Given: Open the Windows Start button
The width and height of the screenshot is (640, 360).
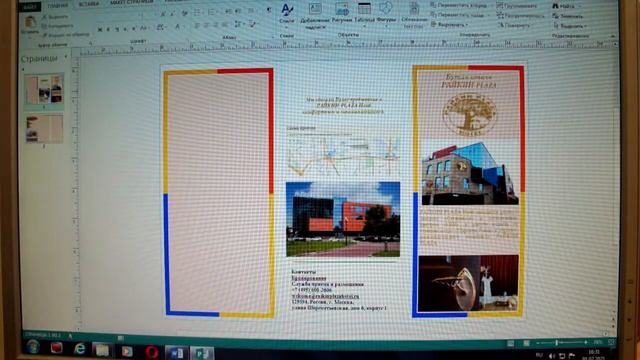Looking at the screenshot, I should coord(33,347).
